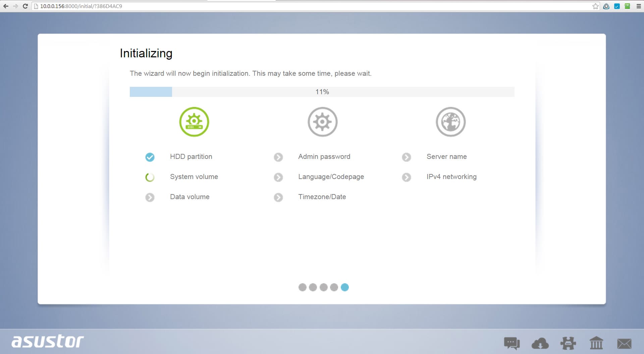Open the columned building icon in the footer
The width and height of the screenshot is (644, 354).
(596, 343)
